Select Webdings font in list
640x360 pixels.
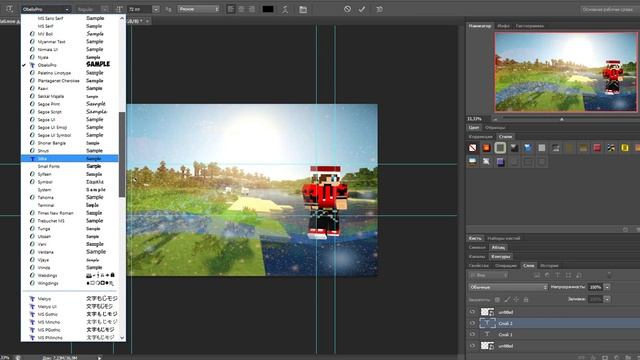coord(70,276)
